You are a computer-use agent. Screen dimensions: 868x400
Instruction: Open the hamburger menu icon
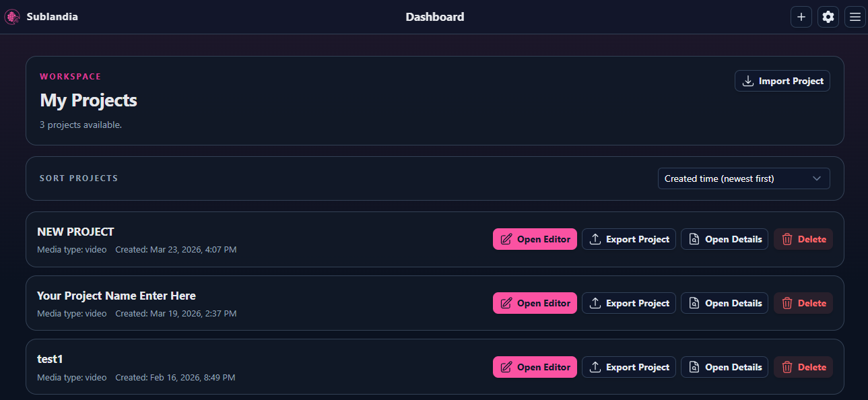(x=855, y=18)
